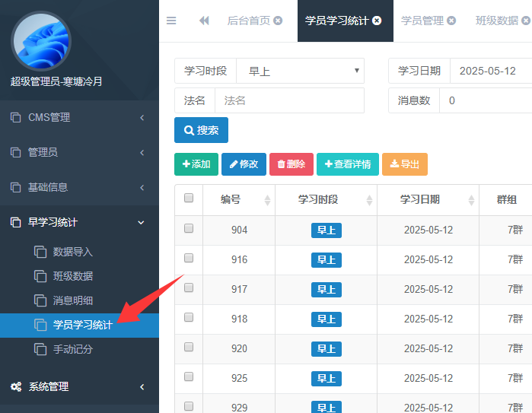Close the 后台首页 tab
This screenshot has height=413, width=532.
click(278, 21)
